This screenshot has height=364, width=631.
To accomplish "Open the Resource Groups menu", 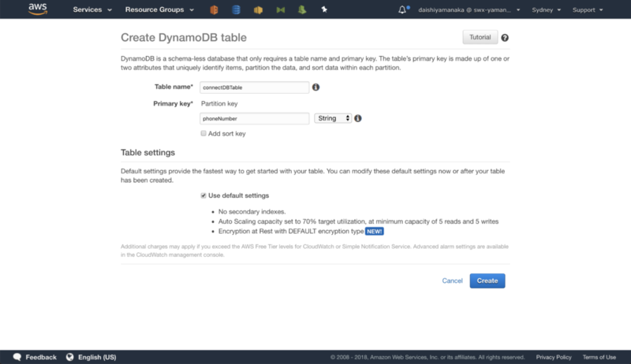I will (x=159, y=9).
